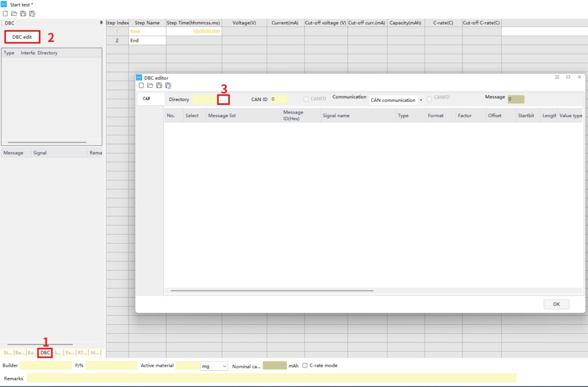Click Save As icon in main toolbar
Image resolution: width=588 pixels, height=387 pixels.
[x=32, y=13]
